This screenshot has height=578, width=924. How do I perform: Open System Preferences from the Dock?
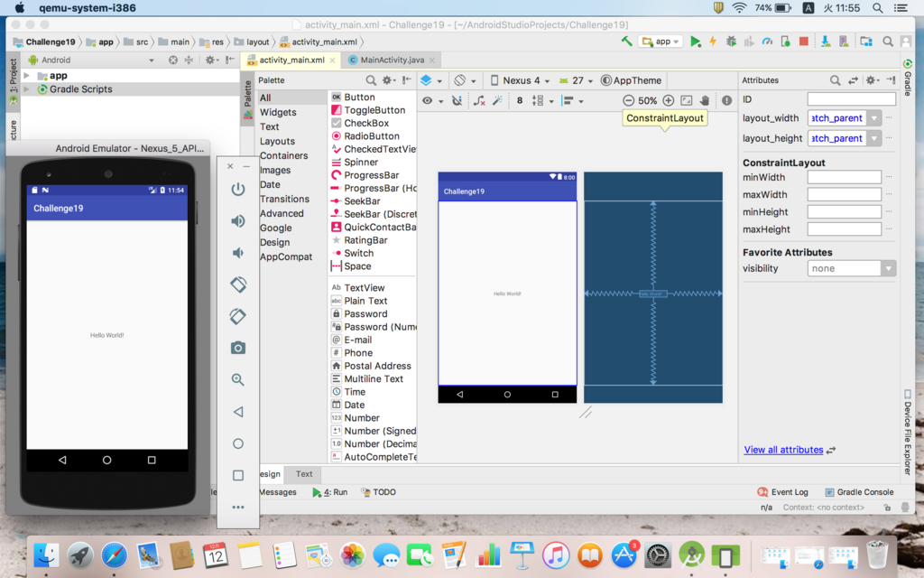pos(657,555)
